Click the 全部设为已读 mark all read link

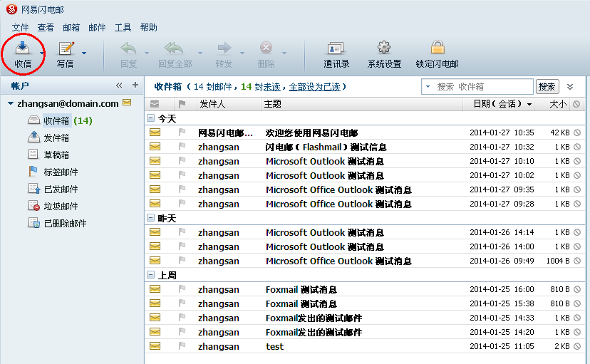click(314, 87)
